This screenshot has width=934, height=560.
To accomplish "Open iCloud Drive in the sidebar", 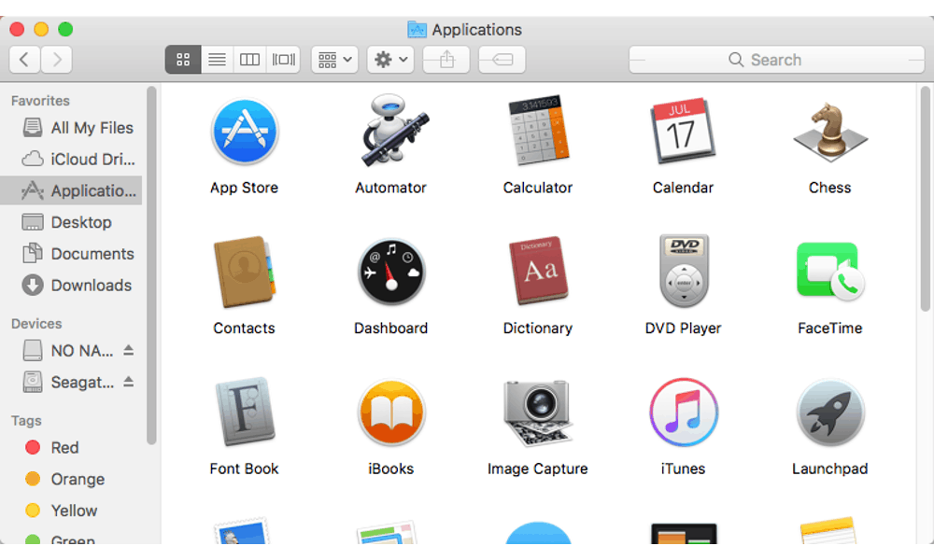I will tap(72, 160).
